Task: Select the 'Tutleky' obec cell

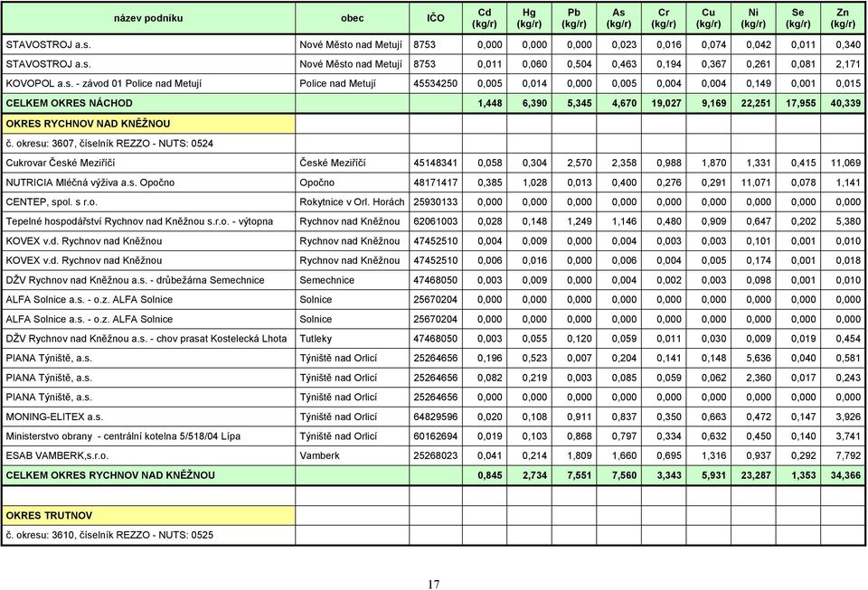Action: tap(316, 339)
